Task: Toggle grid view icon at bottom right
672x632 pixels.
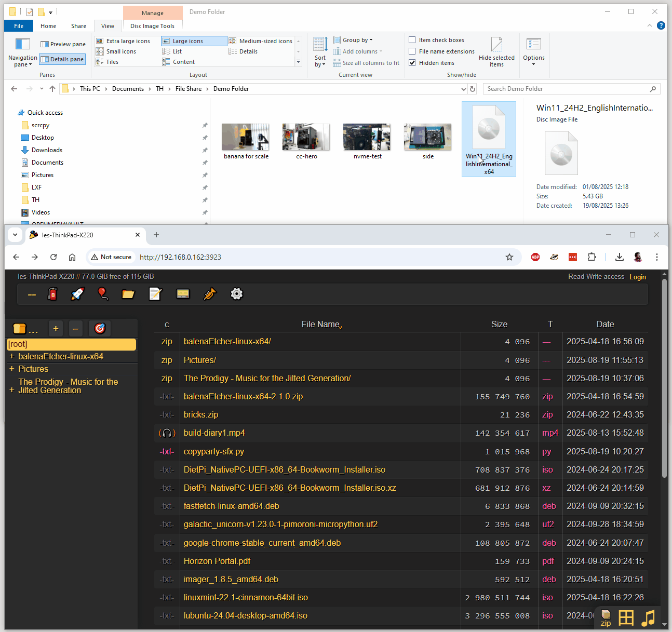Action: click(626, 618)
